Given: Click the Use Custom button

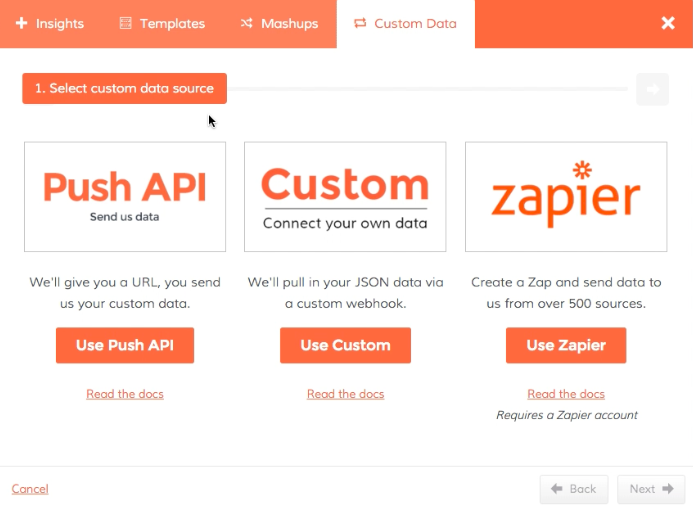Looking at the screenshot, I should [x=346, y=345].
